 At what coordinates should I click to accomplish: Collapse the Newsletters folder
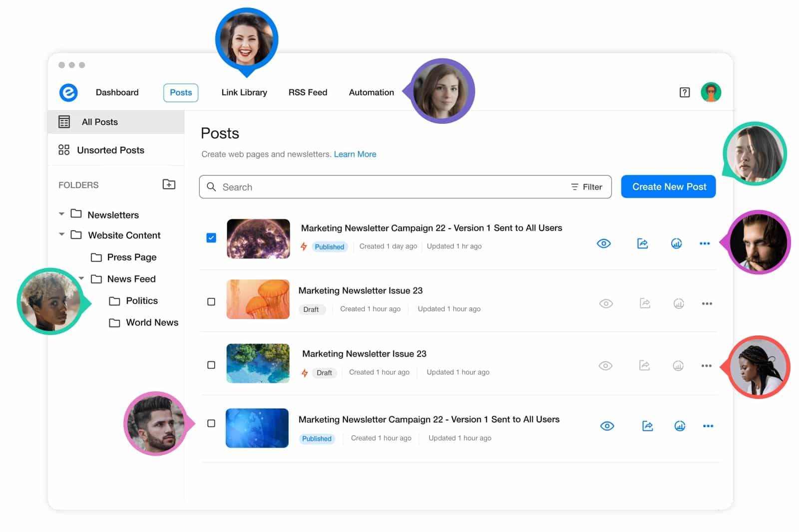tap(61, 214)
